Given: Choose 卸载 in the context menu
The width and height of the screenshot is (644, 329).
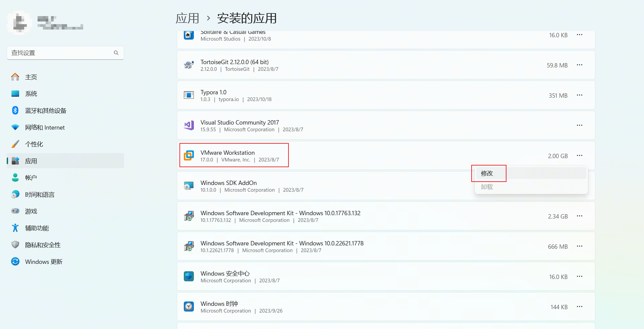Looking at the screenshot, I should [531, 187].
